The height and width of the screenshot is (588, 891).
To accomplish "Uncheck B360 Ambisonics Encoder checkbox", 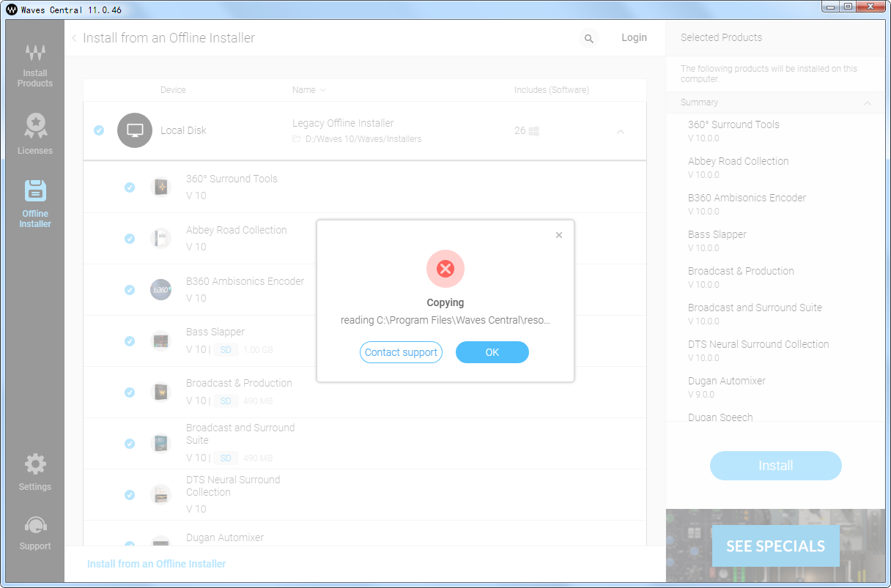I will 130,290.
